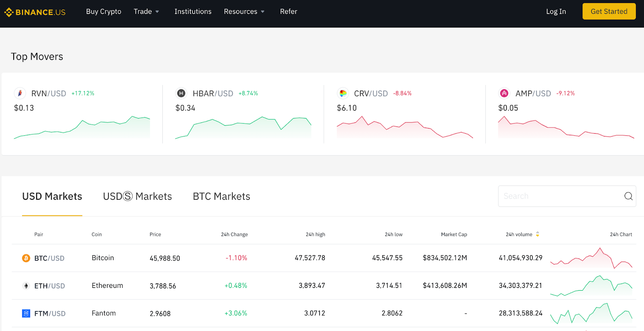
Task: Click the Binance.US logo
Action: pos(35,12)
